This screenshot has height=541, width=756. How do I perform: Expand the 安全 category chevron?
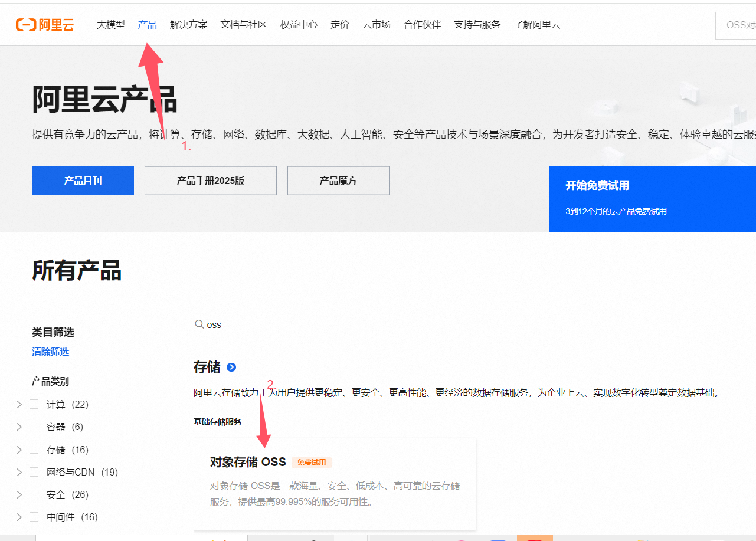point(19,494)
